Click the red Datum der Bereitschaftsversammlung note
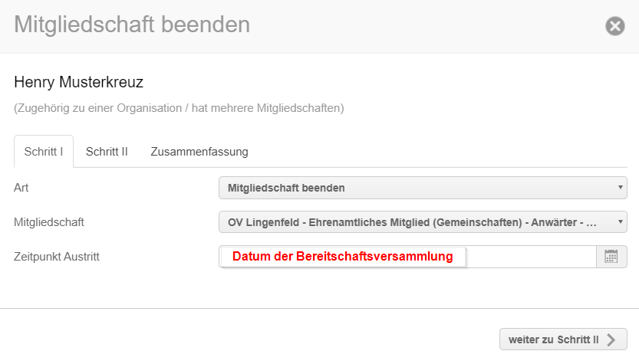639x364 pixels. [343, 257]
